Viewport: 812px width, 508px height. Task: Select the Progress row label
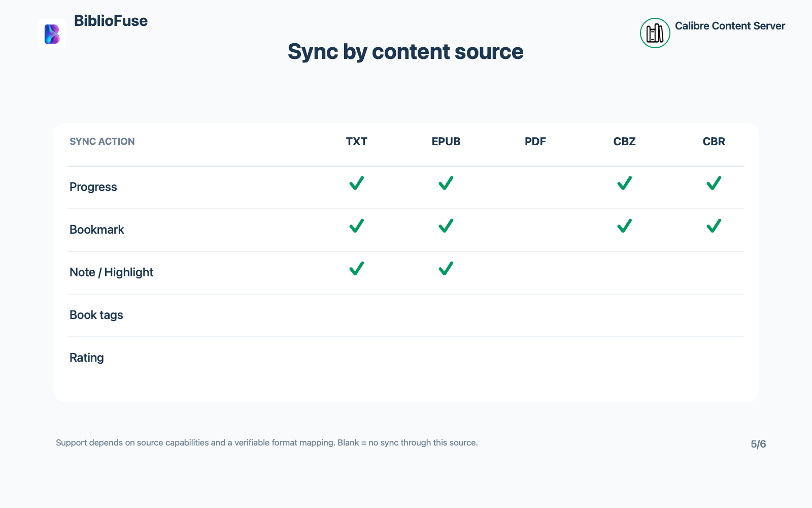click(93, 187)
